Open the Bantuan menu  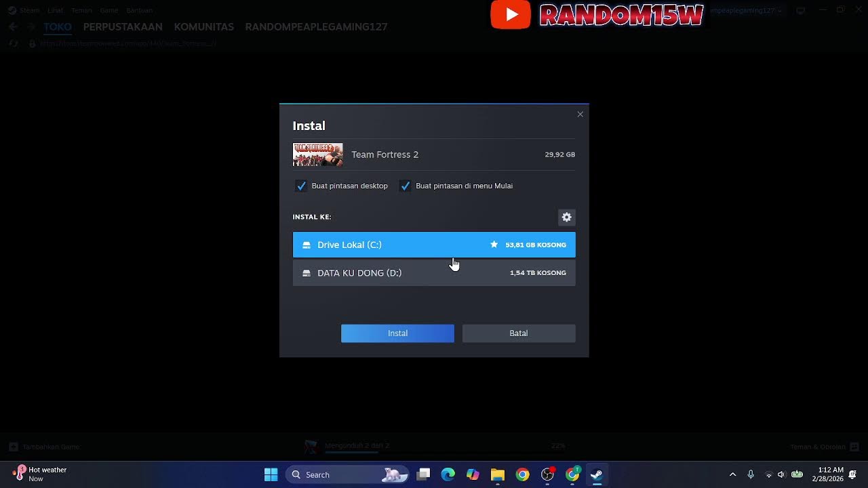coord(139,10)
